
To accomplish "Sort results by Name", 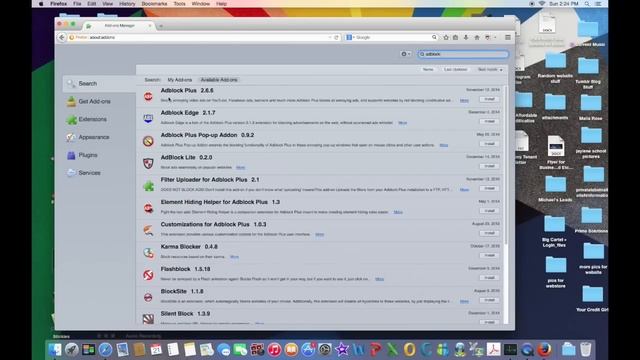I will click(x=428, y=69).
